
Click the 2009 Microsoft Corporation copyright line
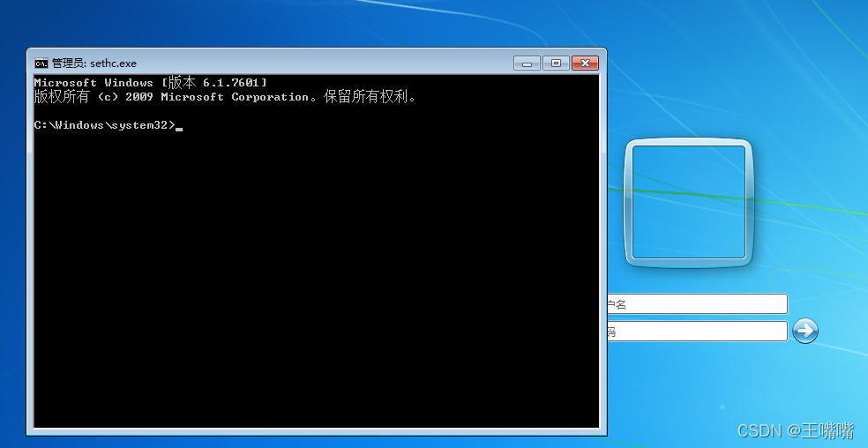click(x=225, y=98)
